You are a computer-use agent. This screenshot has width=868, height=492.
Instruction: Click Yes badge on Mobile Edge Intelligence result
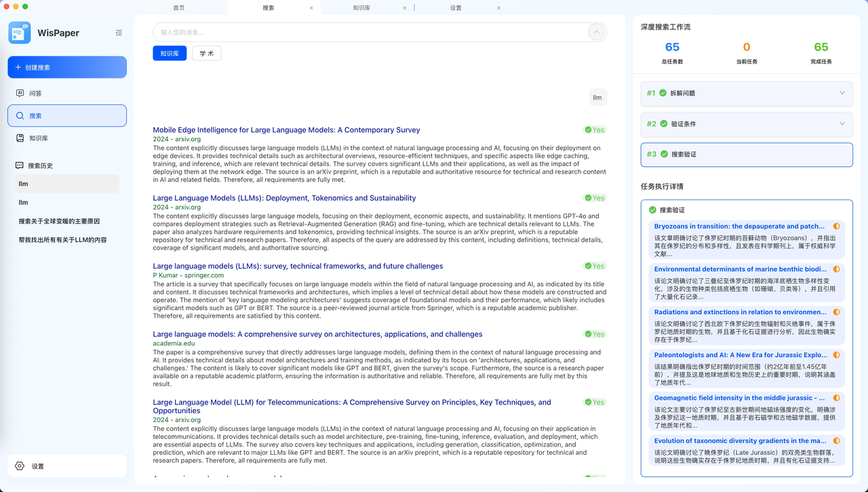click(x=595, y=130)
